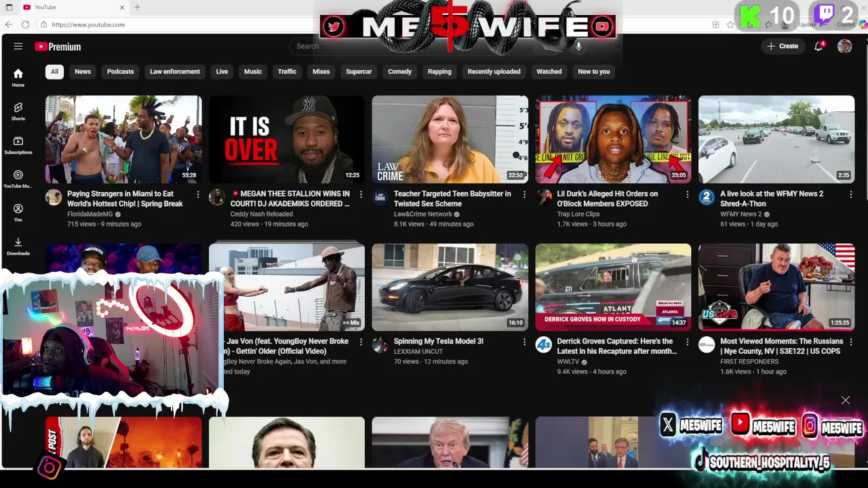Open US COPS Most Viewed Moments thumbnail
The image size is (868, 488).
click(x=776, y=287)
